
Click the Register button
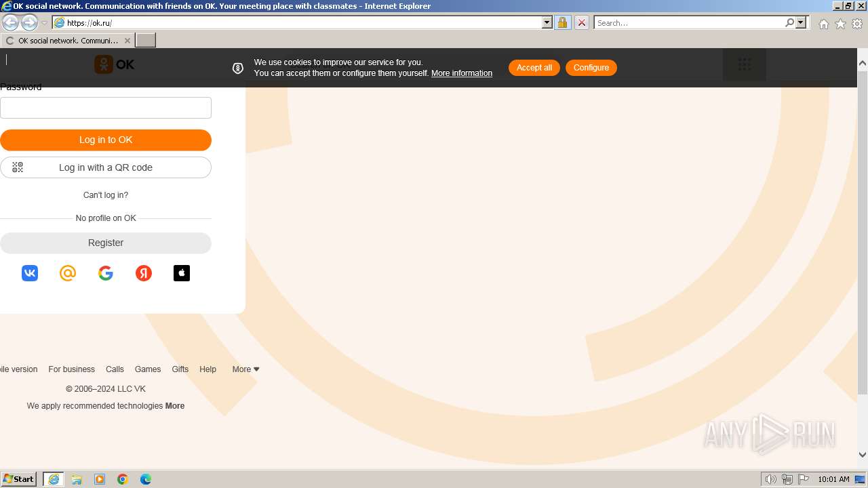point(106,243)
